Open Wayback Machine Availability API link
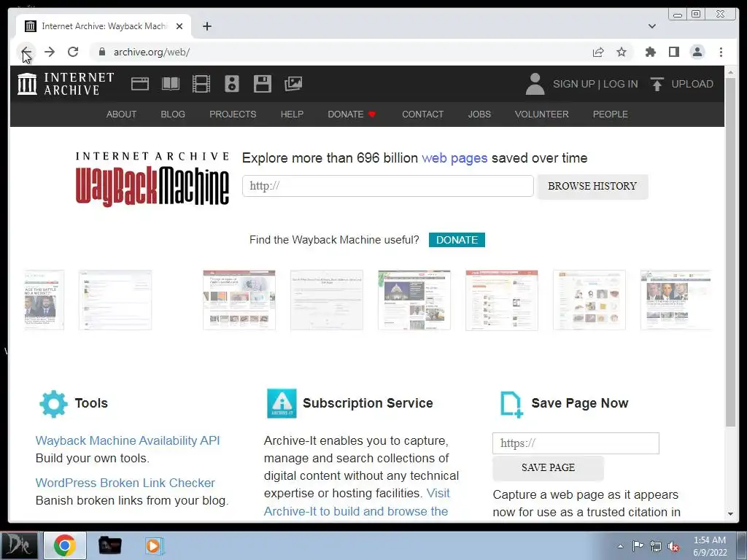This screenshot has height=560, width=747. pyautogui.click(x=128, y=440)
